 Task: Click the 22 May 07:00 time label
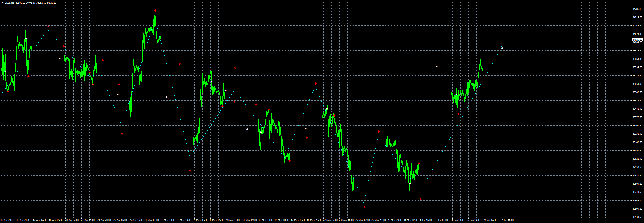coord(330,220)
